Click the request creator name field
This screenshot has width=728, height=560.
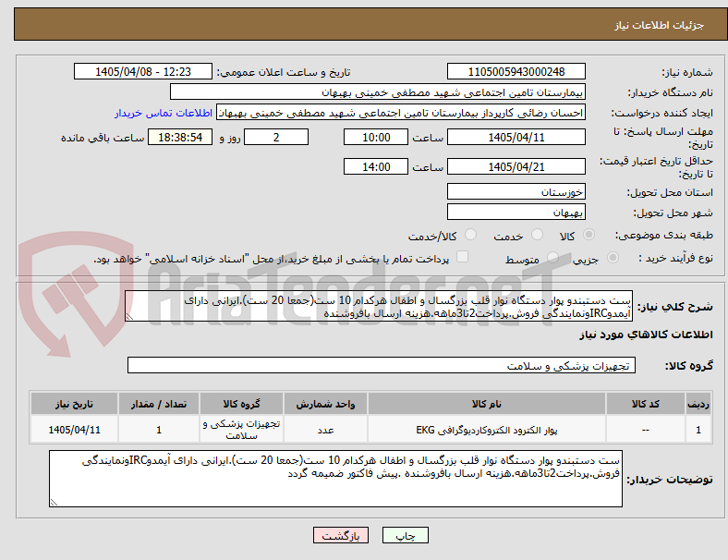pyautogui.click(x=401, y=113)
